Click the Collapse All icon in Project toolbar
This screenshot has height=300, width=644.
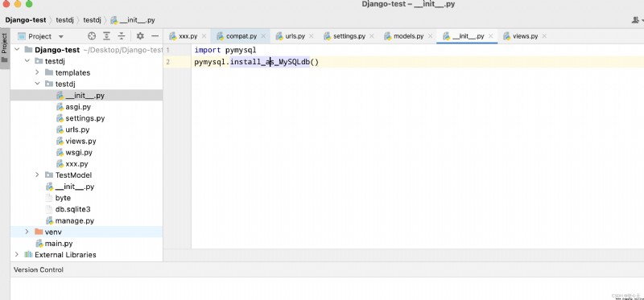pos(122,36)
